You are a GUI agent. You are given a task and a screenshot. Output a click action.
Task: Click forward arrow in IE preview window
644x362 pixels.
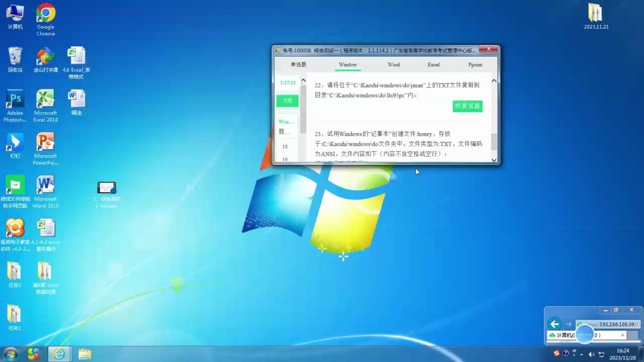pos(569,324)
